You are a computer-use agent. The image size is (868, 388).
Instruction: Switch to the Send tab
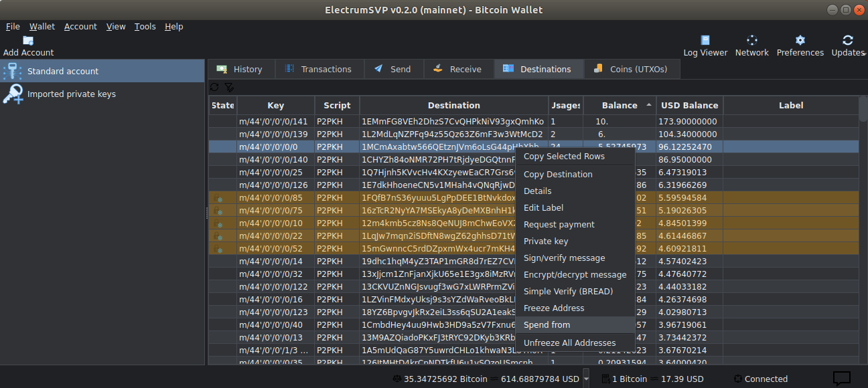(x=392, y=69)
